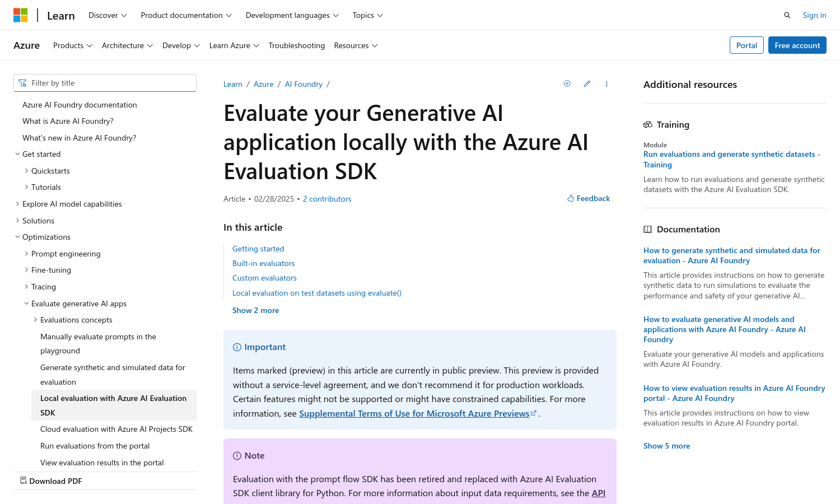
Task: Open the search magnifier icon
Action: (x=787, y=15)
